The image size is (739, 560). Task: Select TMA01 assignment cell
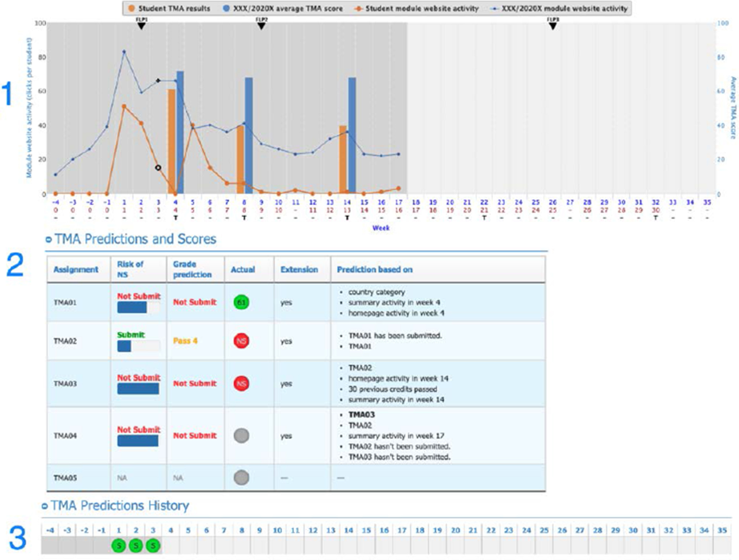78,302
